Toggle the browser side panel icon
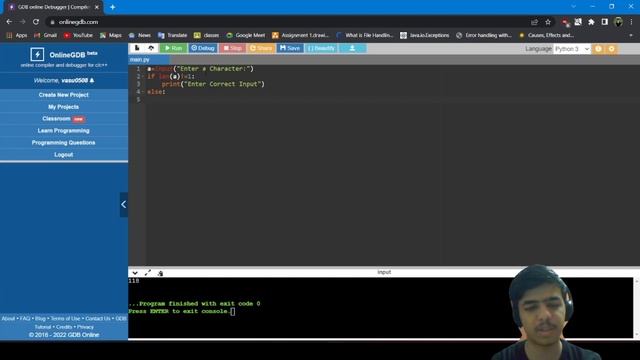 point(604,22)
